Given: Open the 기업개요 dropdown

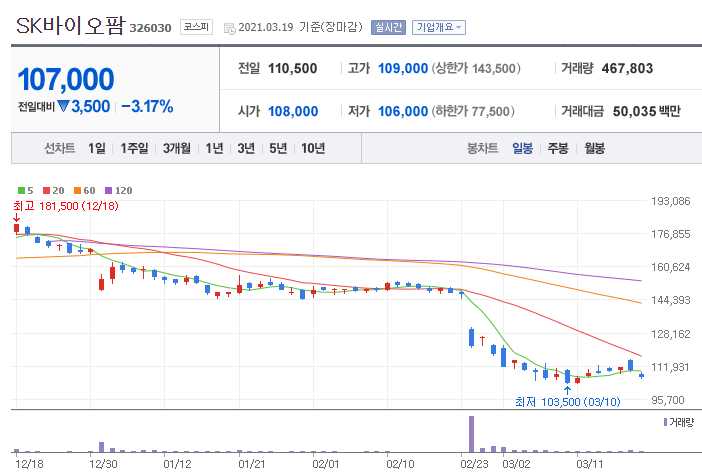Looking at the screenshot, I should tap(438, 27).
